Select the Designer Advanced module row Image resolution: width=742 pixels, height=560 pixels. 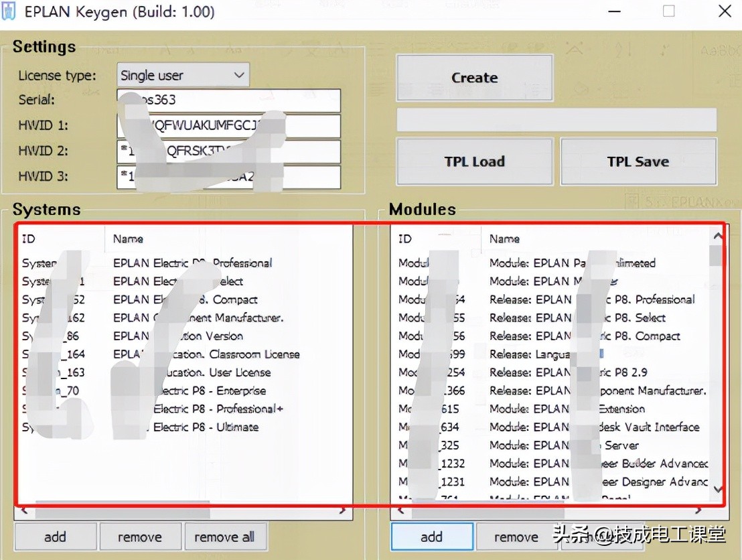coord(552,482)
